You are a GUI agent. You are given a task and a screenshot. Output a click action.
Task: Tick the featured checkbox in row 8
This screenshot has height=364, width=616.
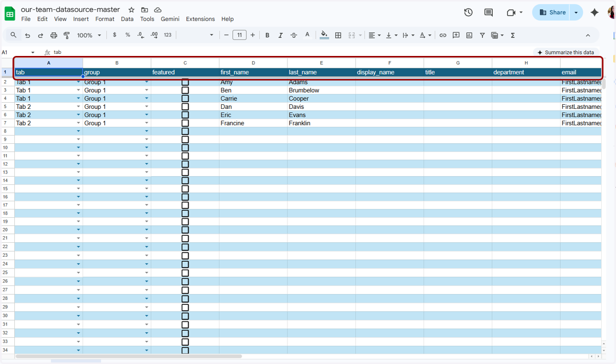(x=185, y=131)
